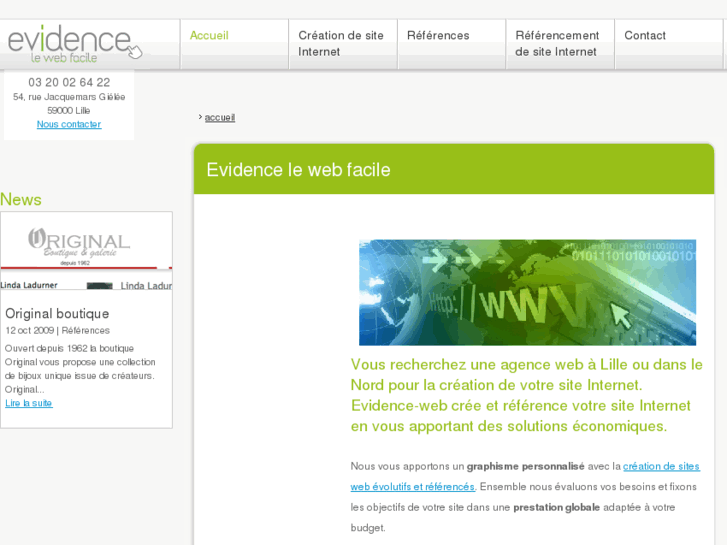
Task: Open the Original boutique news thumbnail
Action: pyautogui.click(x=86, y=251)
